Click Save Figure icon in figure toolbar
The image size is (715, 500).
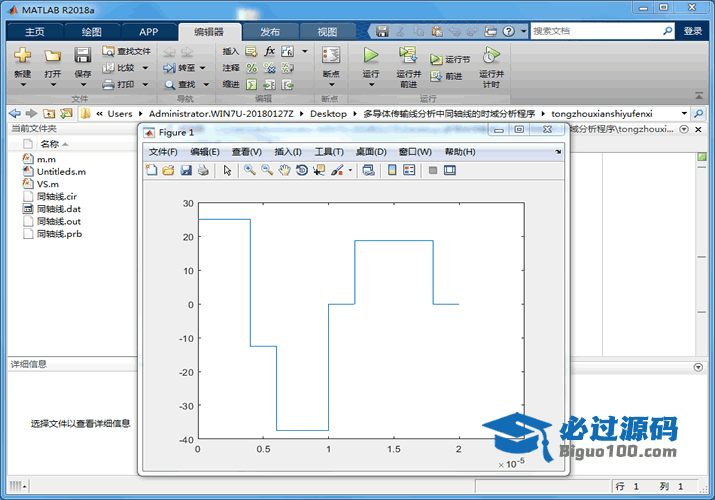[186, 170]
